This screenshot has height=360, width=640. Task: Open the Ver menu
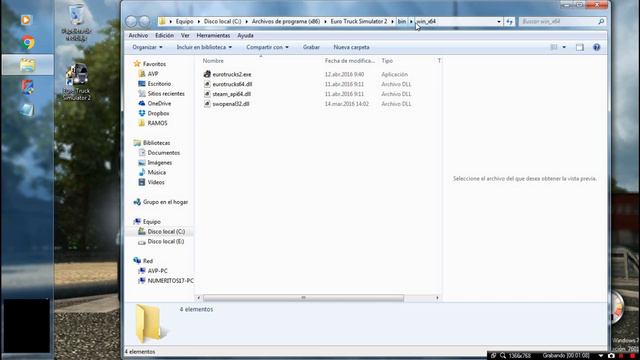[185, 36]
